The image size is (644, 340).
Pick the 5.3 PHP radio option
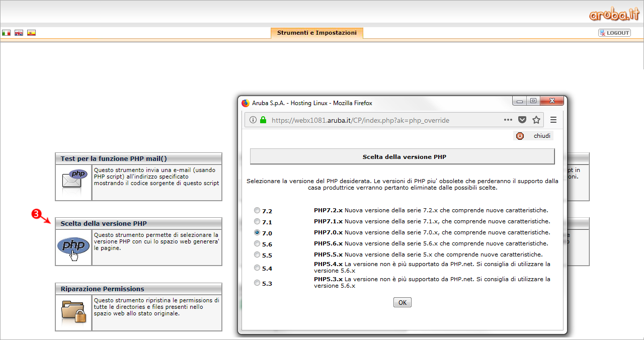(257, 283)
